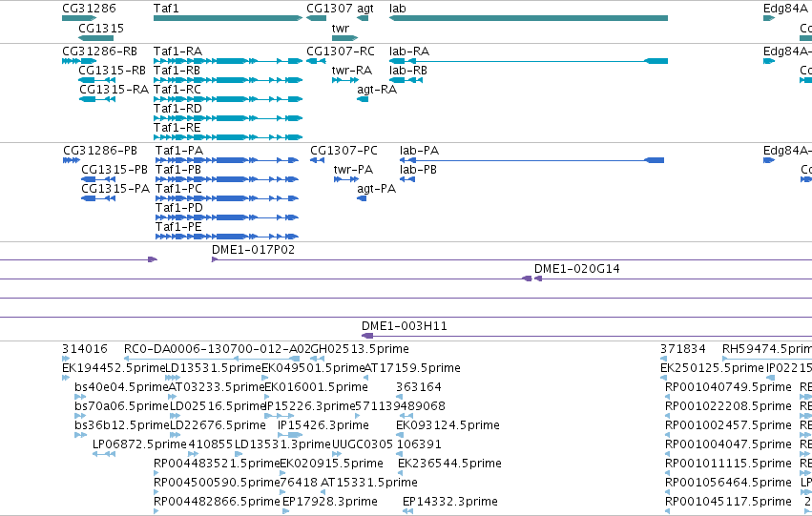Screen dimensions: 812x516
Task: Select protein Taf1-PC
Action: click(x=227, y=198)
